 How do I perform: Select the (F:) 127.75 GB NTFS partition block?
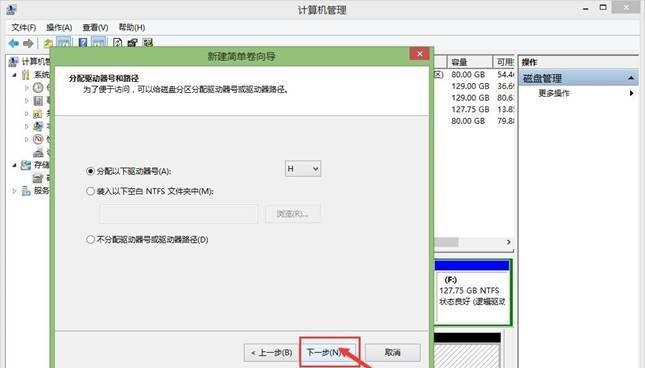(x=472, y=292)
